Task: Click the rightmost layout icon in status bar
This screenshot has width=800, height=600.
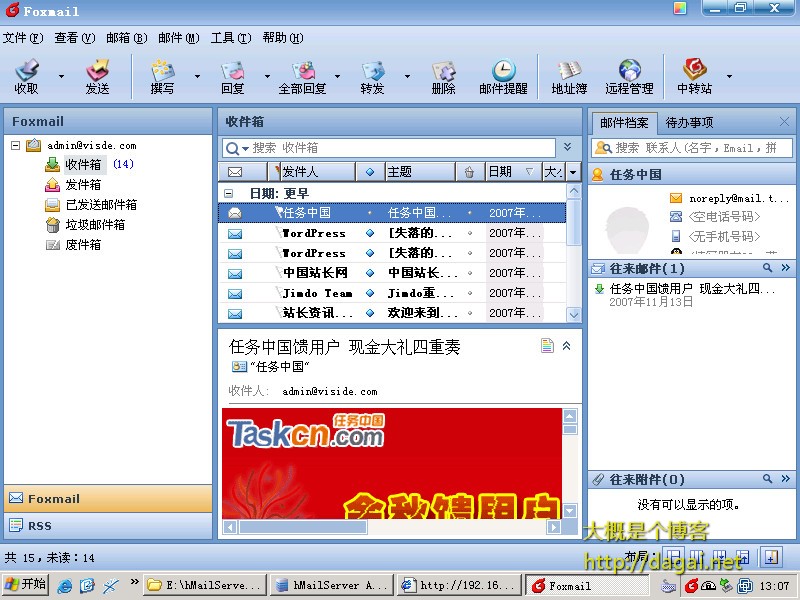Action: pos(771,557)
